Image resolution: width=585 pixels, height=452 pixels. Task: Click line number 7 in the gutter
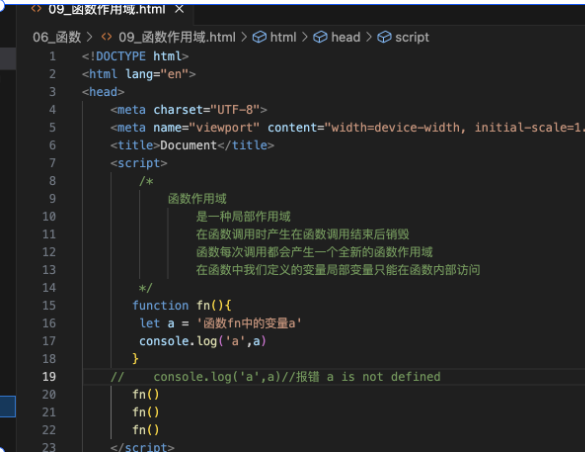(52, 163)
